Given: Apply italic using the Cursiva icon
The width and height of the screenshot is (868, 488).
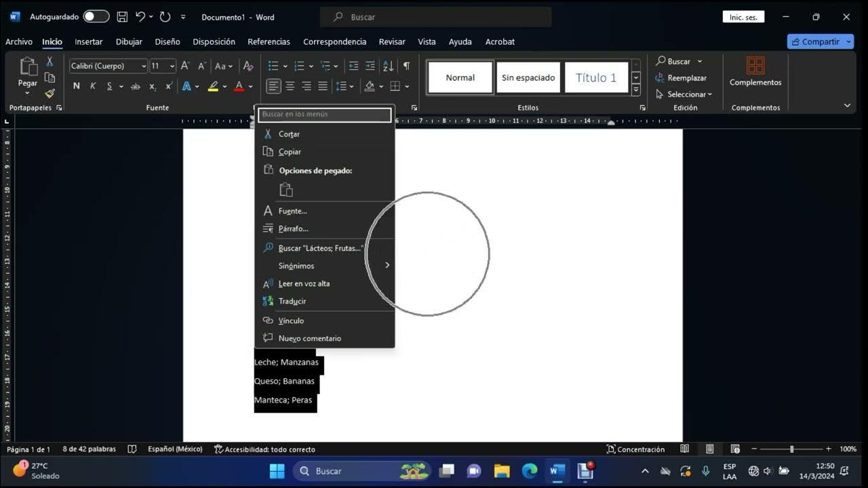Looking at the screenshot, I should (93, 86).
